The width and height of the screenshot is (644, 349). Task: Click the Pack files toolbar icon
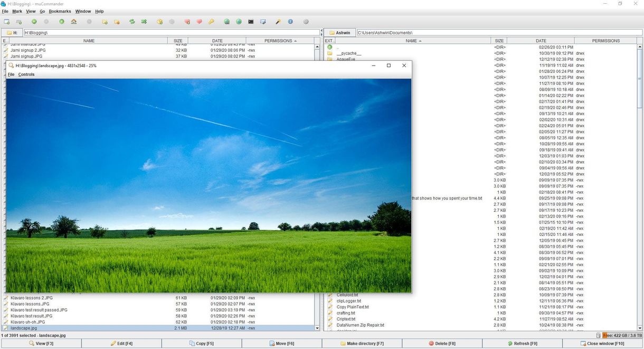coord(159,22)
